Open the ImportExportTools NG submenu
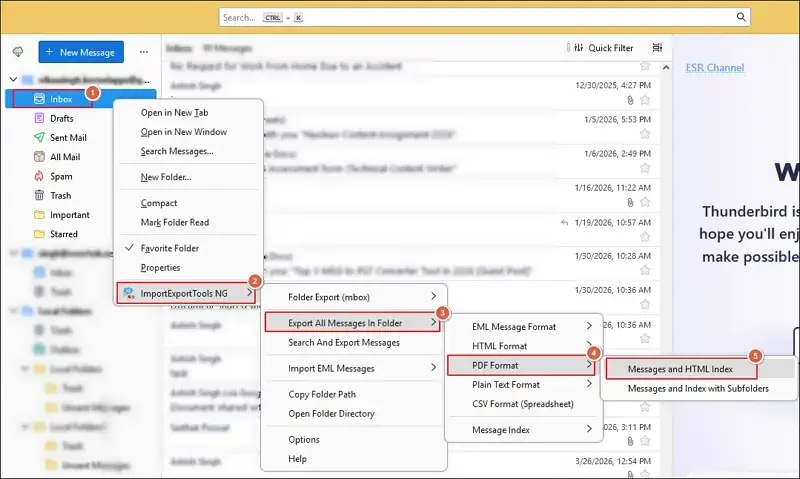 point(186,293)
